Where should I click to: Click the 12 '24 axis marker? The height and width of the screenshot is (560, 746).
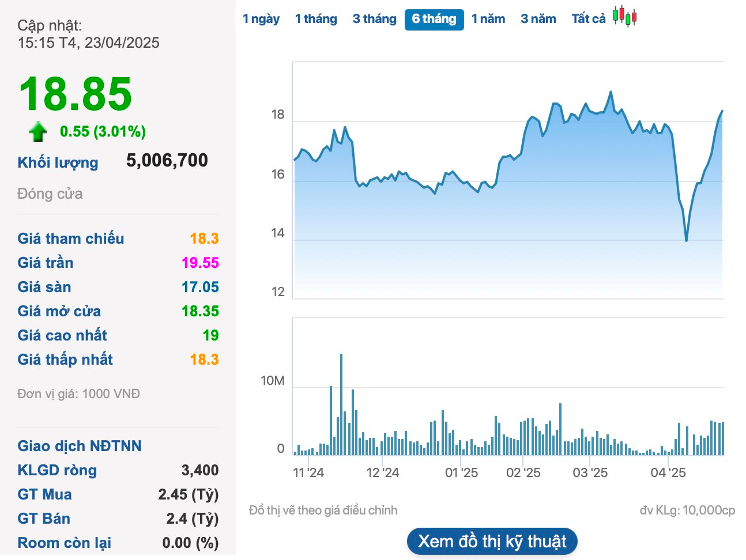pyautogui.click(x=382, y=472)
